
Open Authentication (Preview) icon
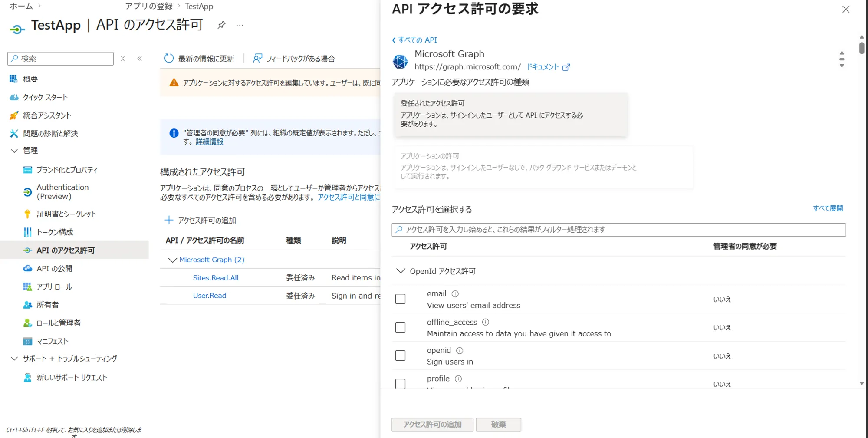pos(27,192)
